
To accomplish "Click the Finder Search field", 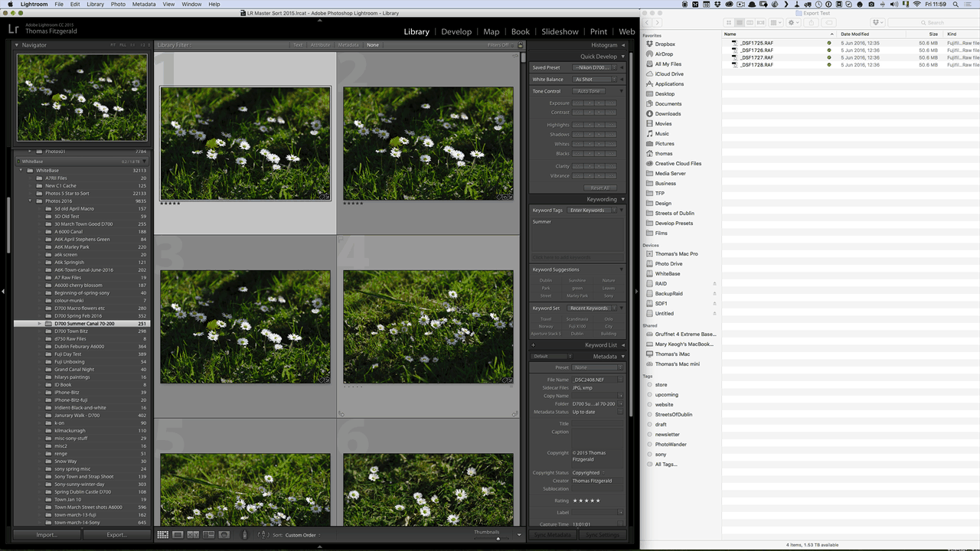I will pyautogui.click(x=933, y=22).
